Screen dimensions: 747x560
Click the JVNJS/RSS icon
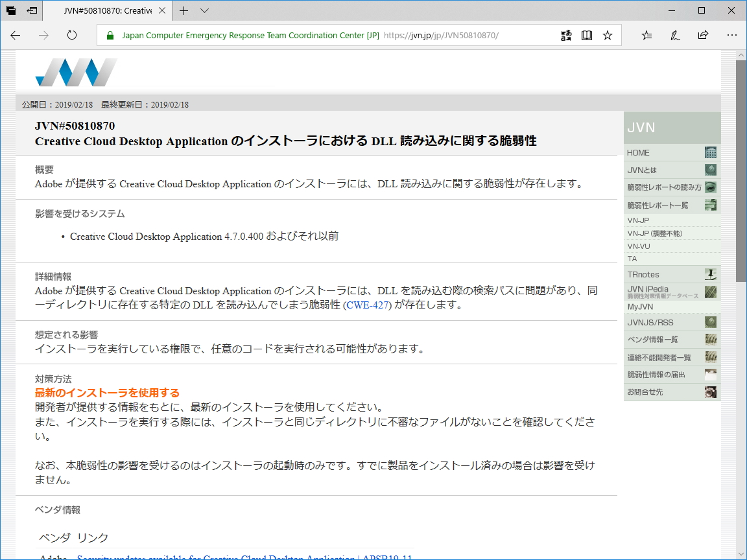coord(710,322)
